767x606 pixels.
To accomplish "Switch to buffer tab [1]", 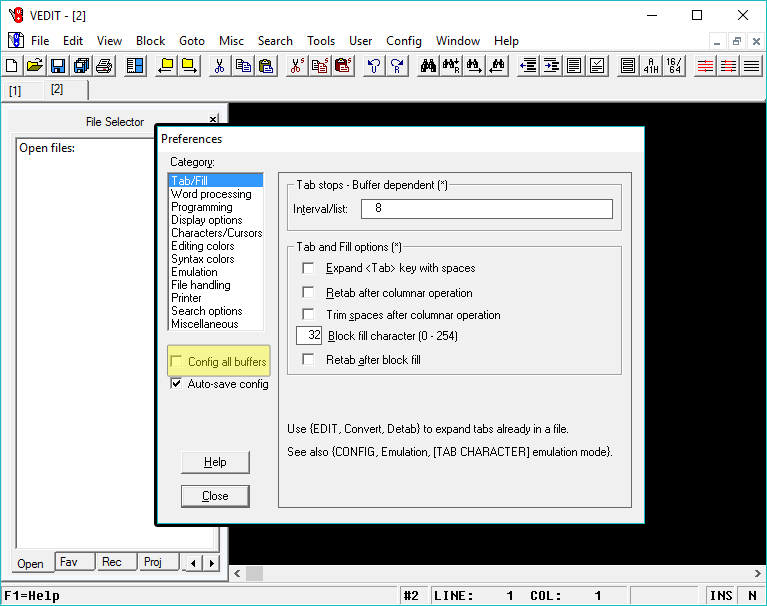I will [15, 91].
